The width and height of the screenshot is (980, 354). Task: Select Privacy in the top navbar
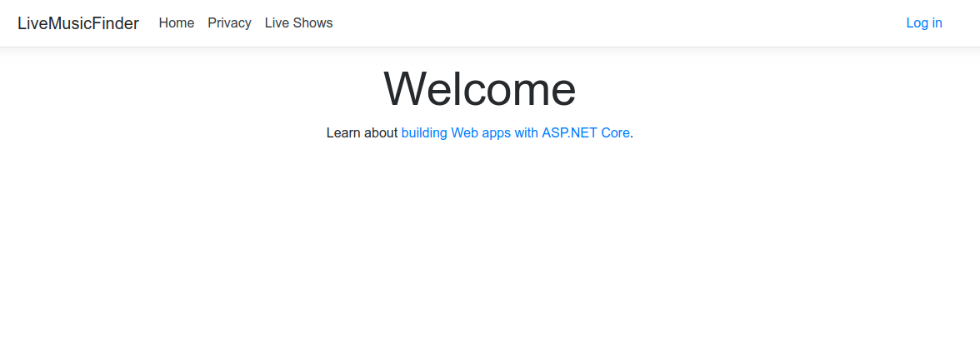click(x=229, y=23)
